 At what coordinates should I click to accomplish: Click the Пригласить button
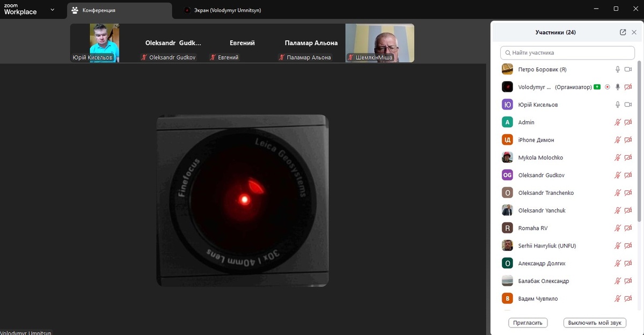click(528, 323)
